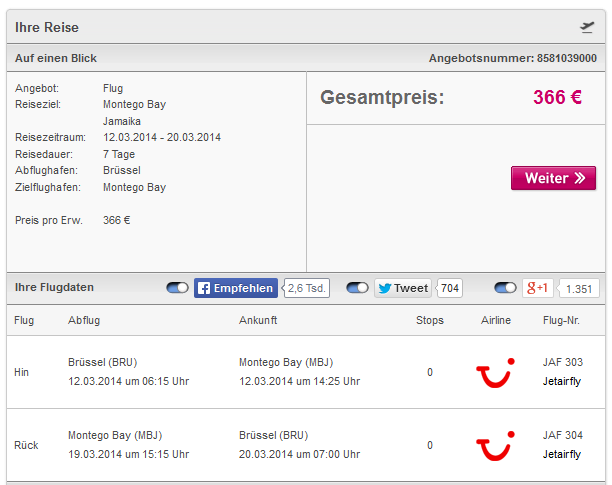Click the Ankunft column header
Image resolution: width=612 pixels, height=485 pixels.
pyautogui.click(x=258, y=320)
